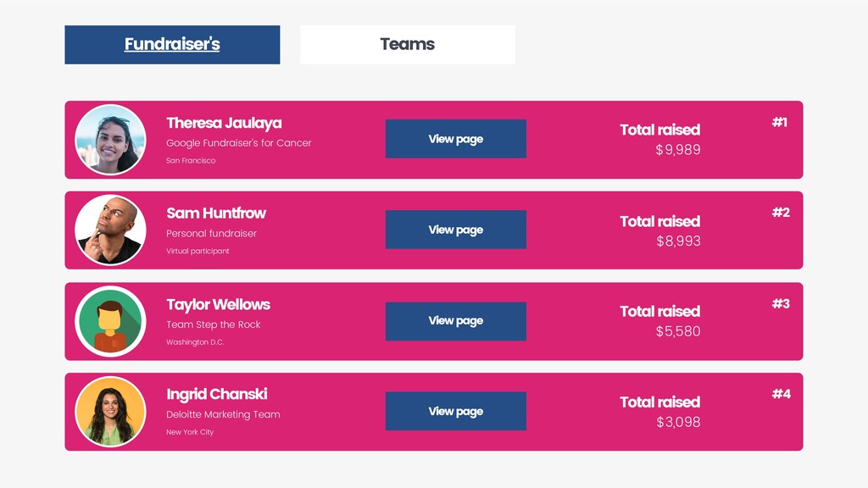View page for Theresa Jaulaya
This screenshot has height=488, width=868.
[455, 139]
